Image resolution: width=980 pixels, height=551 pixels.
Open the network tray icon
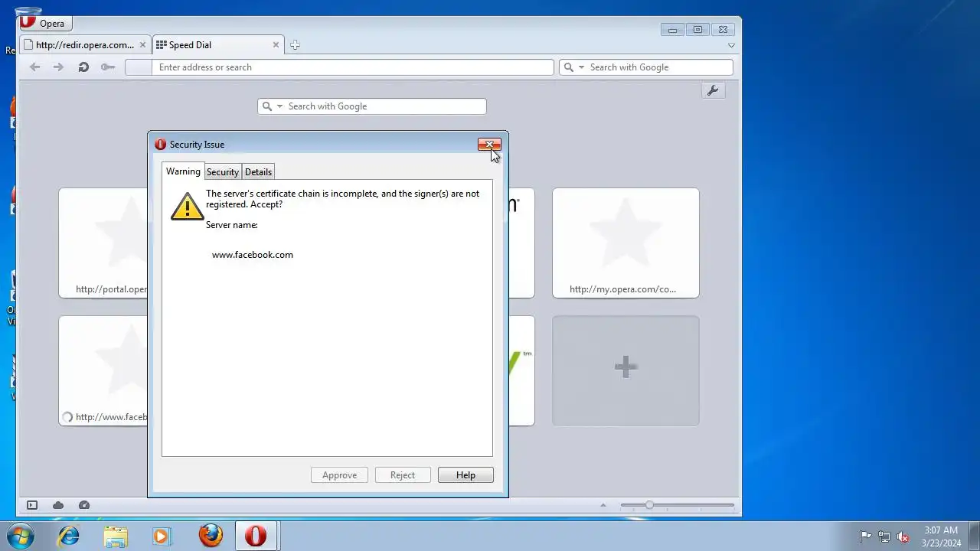click(884, 536)
